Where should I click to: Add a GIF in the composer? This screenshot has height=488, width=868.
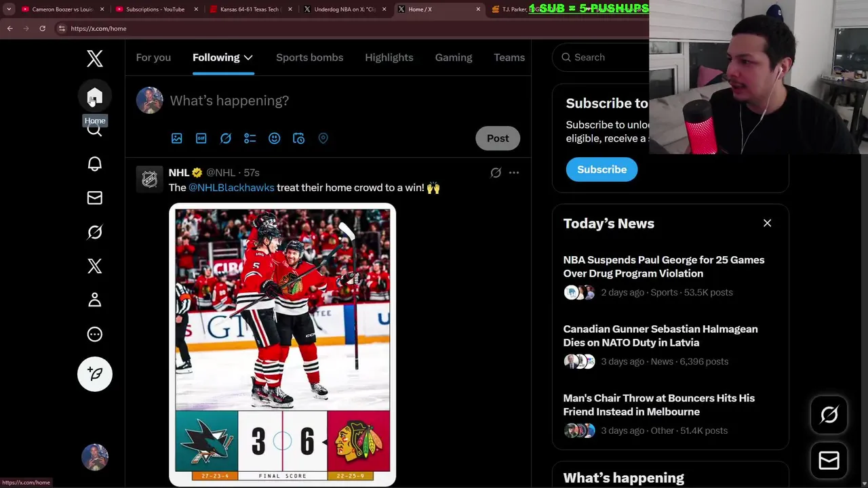201,138
